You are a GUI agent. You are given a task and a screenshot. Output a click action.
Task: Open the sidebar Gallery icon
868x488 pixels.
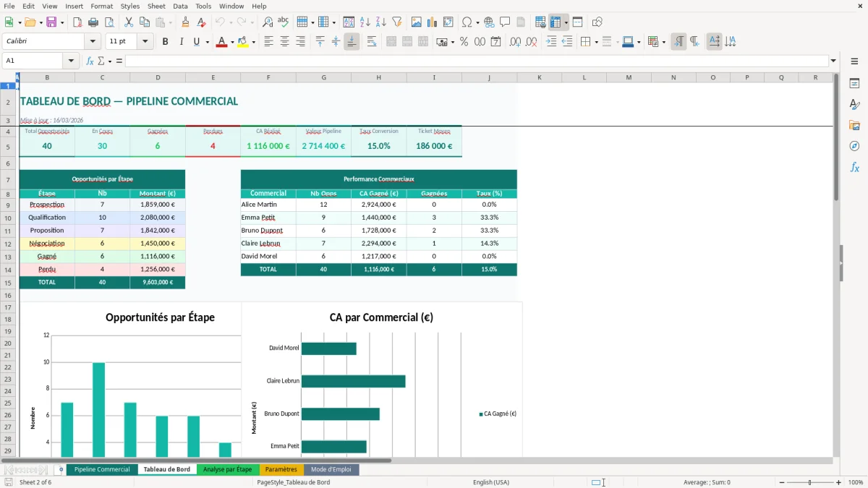[x=854, y=126]
